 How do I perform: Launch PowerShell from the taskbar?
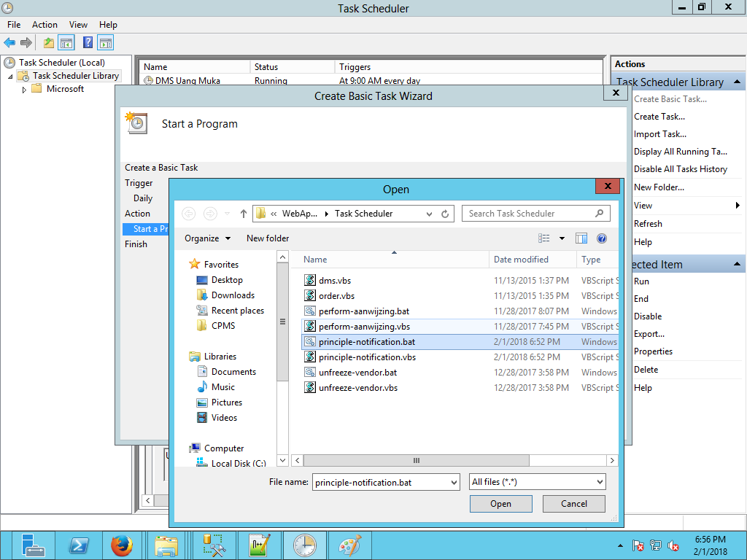pyautogui.click(x=78, y=545)
